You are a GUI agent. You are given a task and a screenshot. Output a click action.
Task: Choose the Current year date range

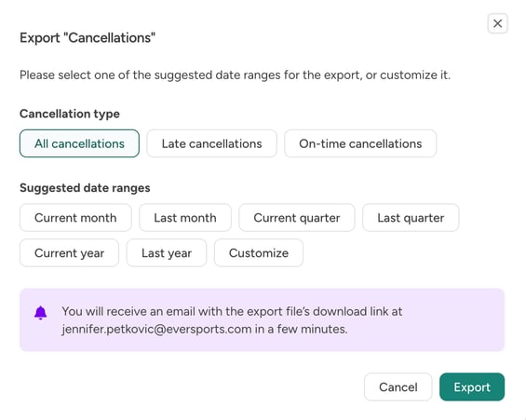click(69, 253)
